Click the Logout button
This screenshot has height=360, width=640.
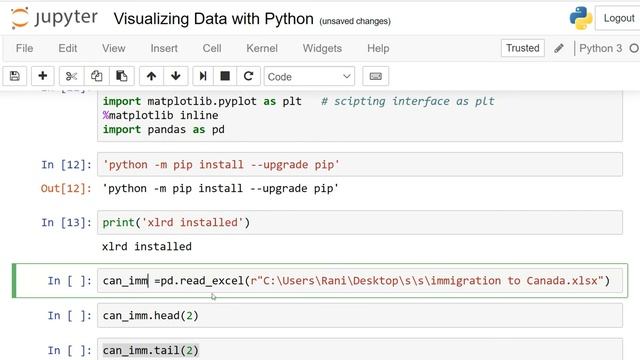pos(619,18)
